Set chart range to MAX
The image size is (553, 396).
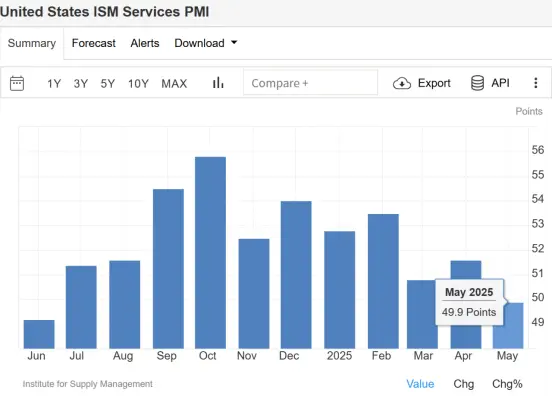coord(174,84)
